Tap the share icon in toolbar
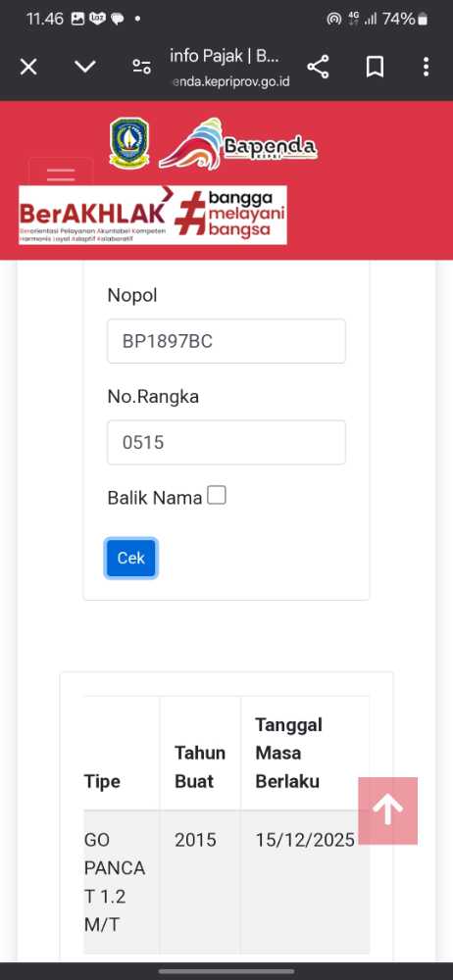This screenshot has width=453, height=980. [318, 67]
